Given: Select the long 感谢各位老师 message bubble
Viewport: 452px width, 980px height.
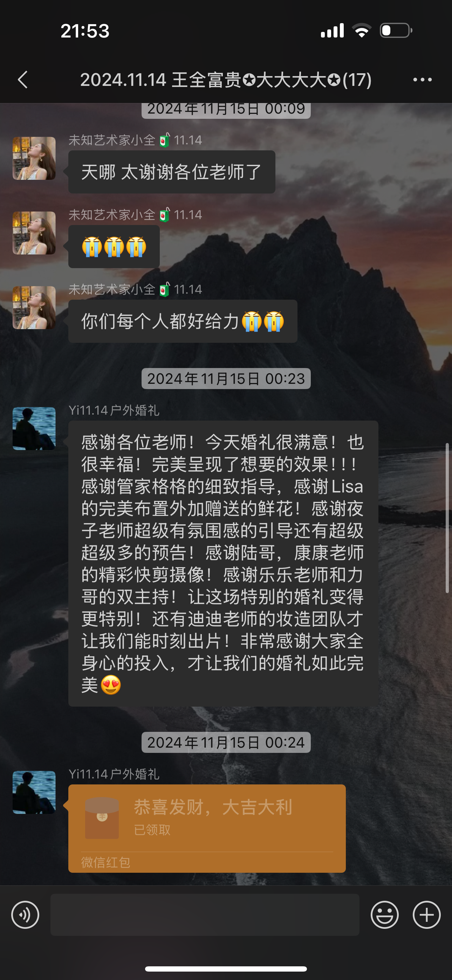Looking at the screenshot, I should (x=223, y=563).
